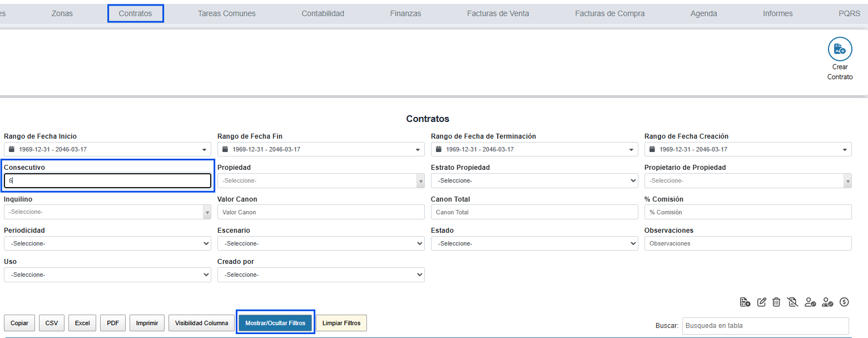This screenshot has width=868, height=338.
Task: Open the Estrato Propiedad dropdown
Action: click(534, 180)
